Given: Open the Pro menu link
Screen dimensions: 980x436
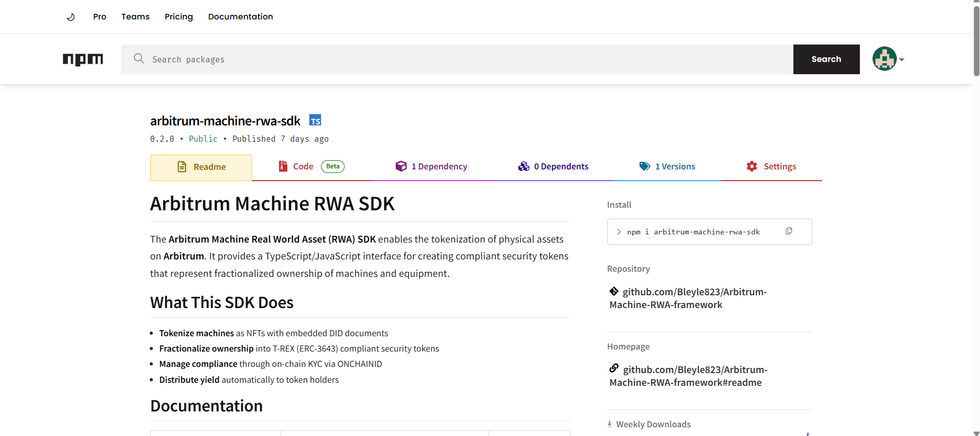Looking at the screenshot, I should (100, 17).
